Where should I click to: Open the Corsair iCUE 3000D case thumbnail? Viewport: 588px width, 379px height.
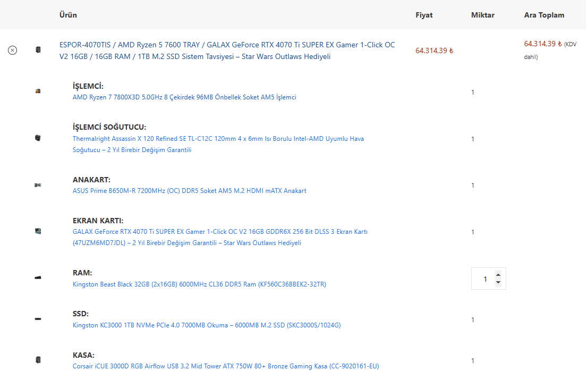pos(38,360)
